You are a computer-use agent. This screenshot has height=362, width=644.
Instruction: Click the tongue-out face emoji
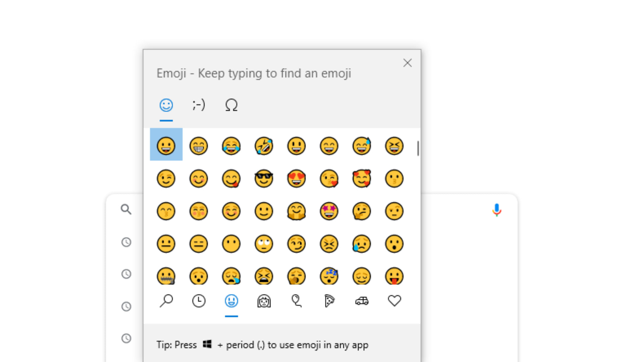tap(394, 276)
